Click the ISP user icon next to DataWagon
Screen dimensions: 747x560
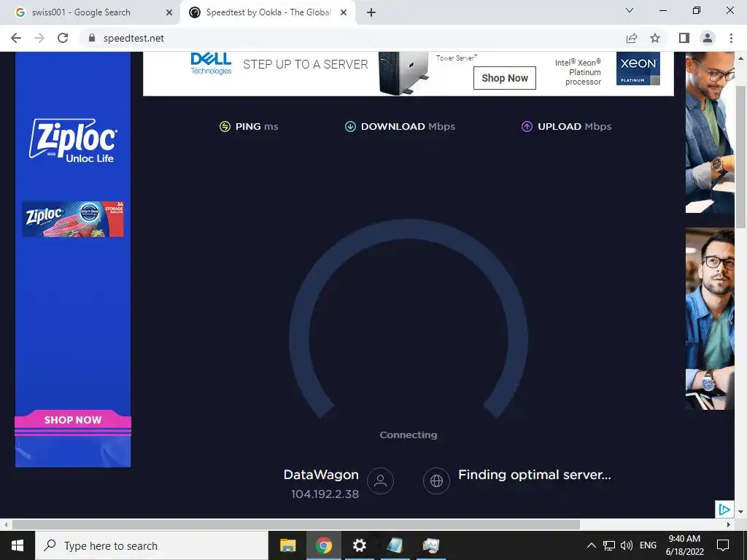click(x=380, y=481)
